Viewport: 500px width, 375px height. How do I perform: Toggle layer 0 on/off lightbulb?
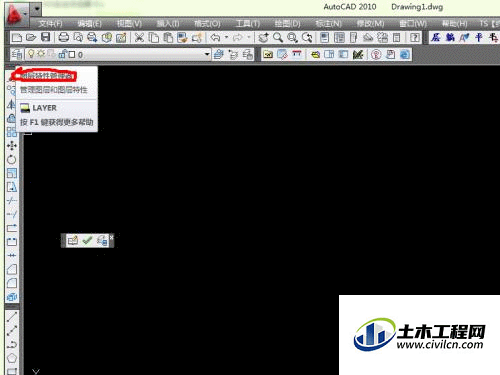[31, 54]
